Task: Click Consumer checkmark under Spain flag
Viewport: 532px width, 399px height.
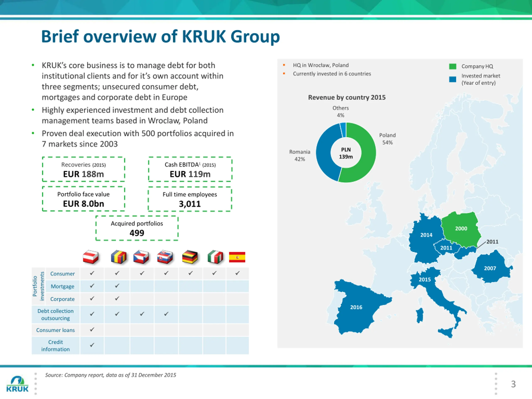Action: pyautogui.click(x=238, y=273)
